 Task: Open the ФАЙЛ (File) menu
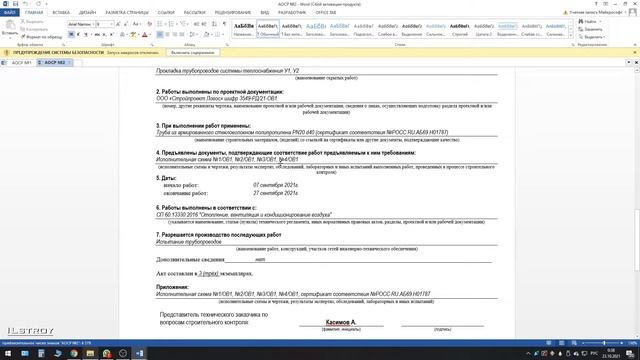tap(9, 13)
